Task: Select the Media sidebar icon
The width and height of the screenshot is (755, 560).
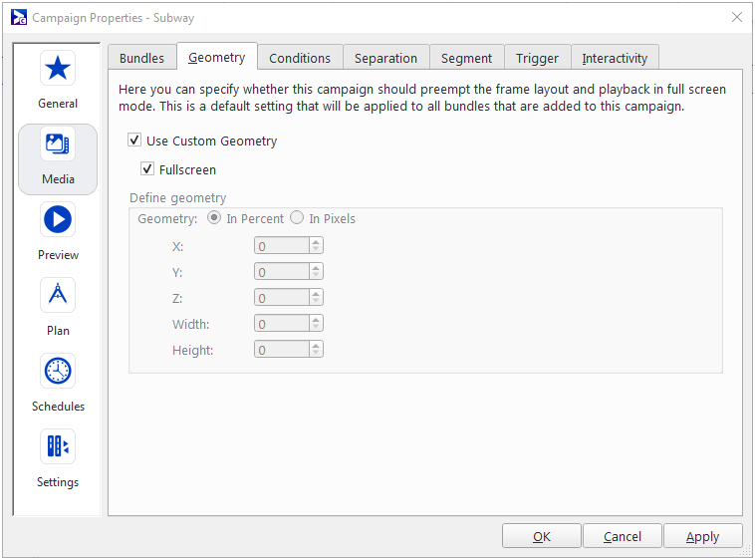Action: point(58,145)
